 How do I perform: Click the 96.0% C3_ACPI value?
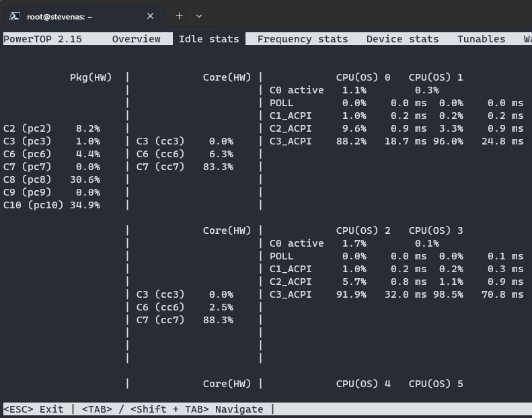point(448,141)
